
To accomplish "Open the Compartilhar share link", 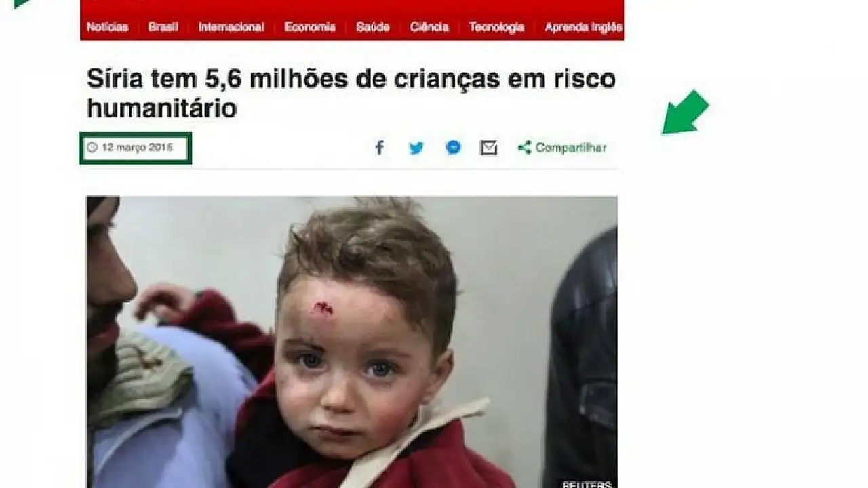I will pos(571,148).
